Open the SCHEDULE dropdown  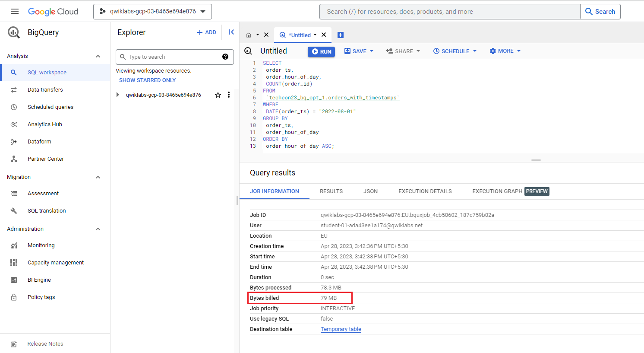455,51
